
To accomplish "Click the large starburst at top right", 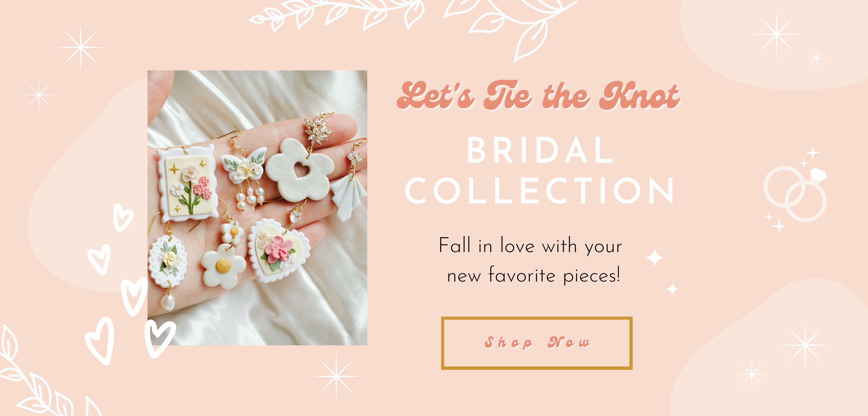I will click(777, 34).
